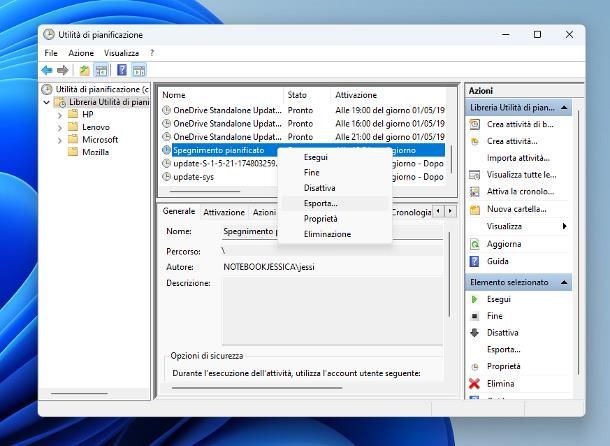Click the Crea attività di base icon
The width and height of the screenshot is (610, 446).
(x=475, y=125)
